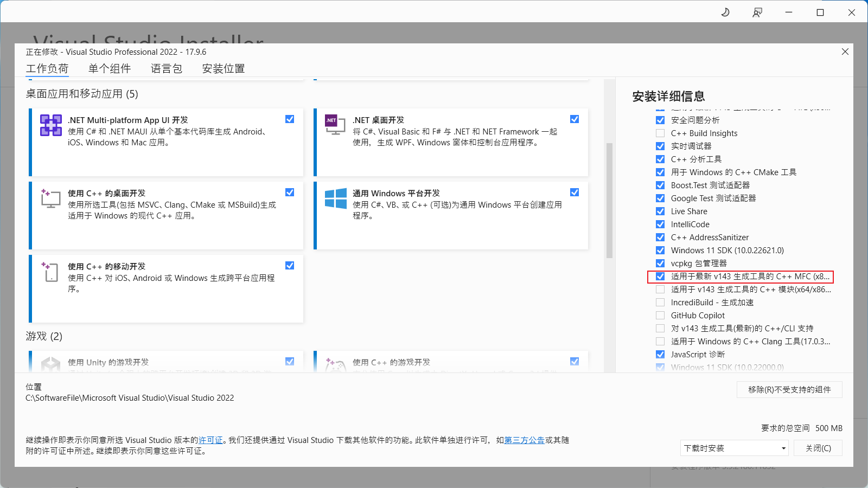Viewport: 868px width, 488px height.
Task: Open the feedback icon in title bar
Action: point(757,12)
